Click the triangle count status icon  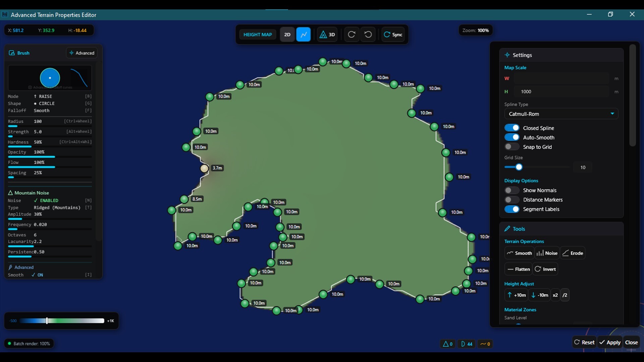tap(448, 344)
